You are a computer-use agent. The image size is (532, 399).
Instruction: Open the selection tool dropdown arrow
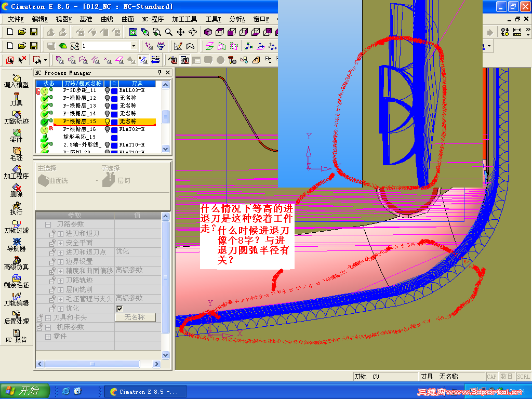46,60
